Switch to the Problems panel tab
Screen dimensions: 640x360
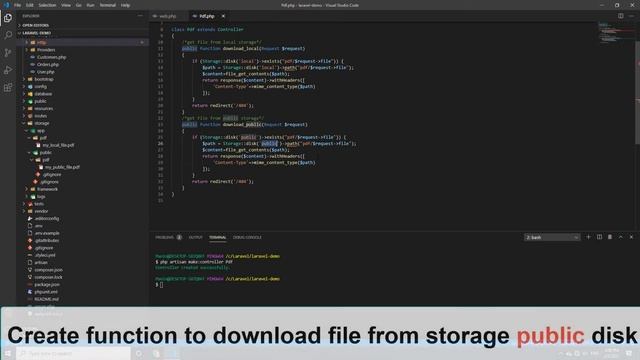coord(165,237)
